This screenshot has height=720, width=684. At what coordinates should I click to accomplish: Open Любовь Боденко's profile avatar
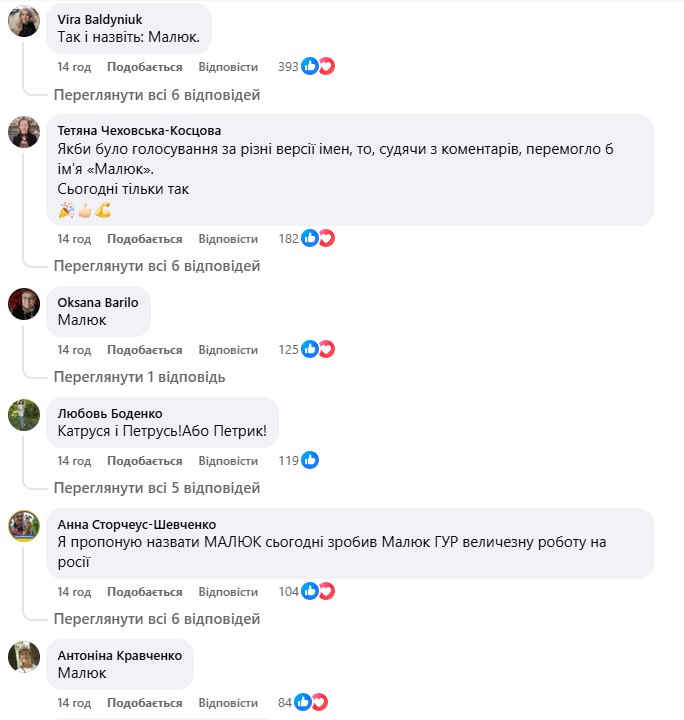pos(24,414)
